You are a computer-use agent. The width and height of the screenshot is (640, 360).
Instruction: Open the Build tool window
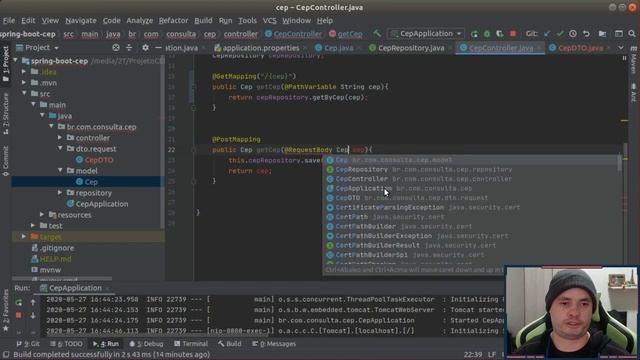[229, 344]
